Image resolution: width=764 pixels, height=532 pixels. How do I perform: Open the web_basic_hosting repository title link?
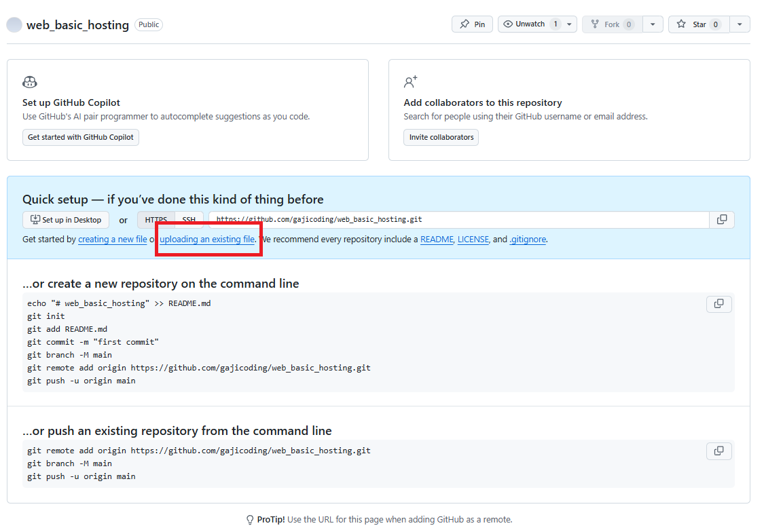77,25
